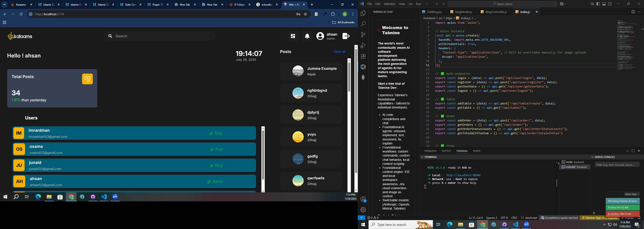
Task: Open the Selection menu in VS Code
Action: (389, 4)
